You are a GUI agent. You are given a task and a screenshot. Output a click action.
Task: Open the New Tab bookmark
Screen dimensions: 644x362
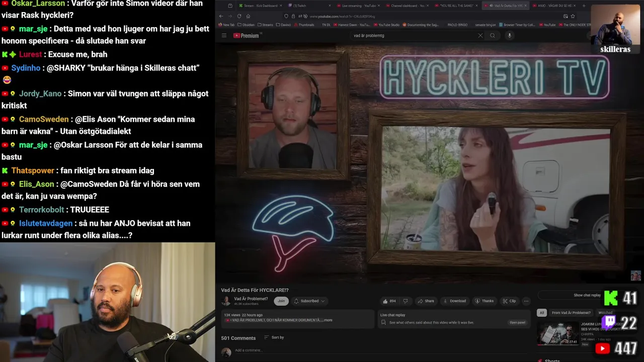tap(226, 25)
